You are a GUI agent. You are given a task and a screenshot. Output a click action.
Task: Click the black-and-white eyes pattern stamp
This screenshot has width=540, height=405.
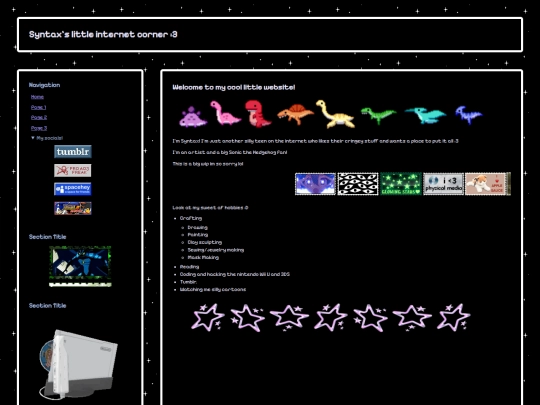tap(358, 184)
